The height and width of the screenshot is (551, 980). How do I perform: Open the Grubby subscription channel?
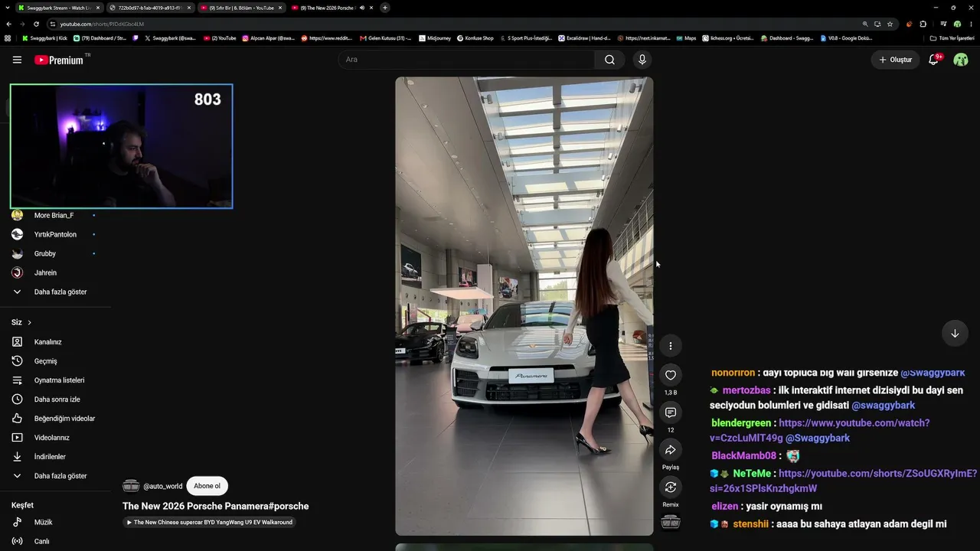pyautogui.click(x=44, y=253)
